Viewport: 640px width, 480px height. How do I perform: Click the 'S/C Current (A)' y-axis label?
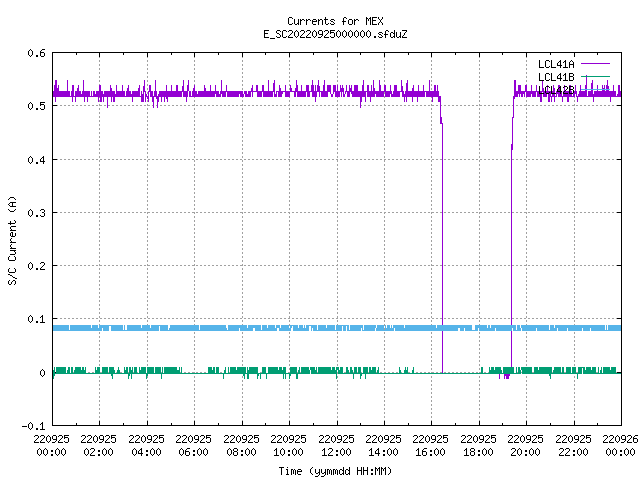13,241
